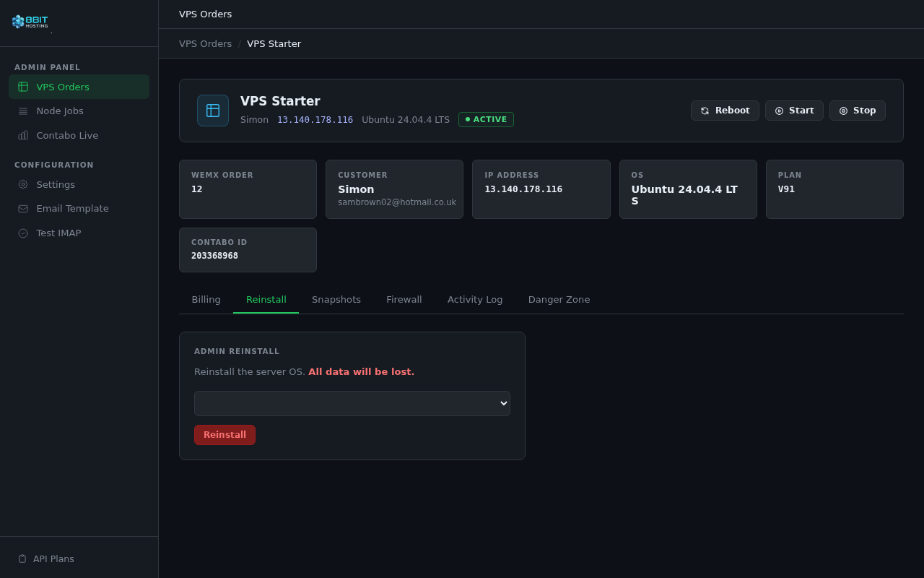Click the red Reinstall button

[225, 435]
